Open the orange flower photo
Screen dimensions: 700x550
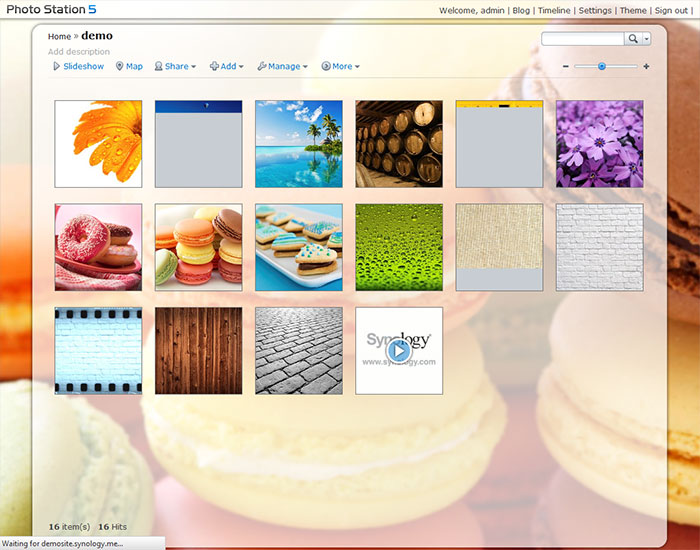pos(98,144)
